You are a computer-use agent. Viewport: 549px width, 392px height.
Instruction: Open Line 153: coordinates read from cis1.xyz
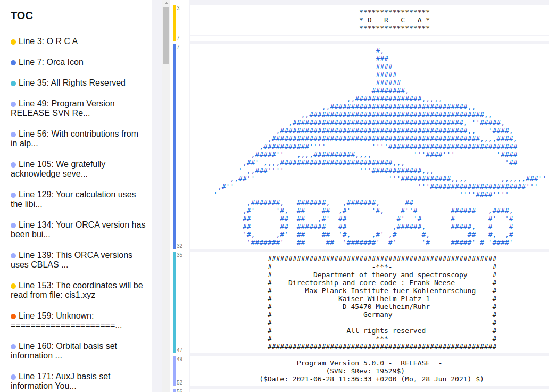(x=77, y=290)
